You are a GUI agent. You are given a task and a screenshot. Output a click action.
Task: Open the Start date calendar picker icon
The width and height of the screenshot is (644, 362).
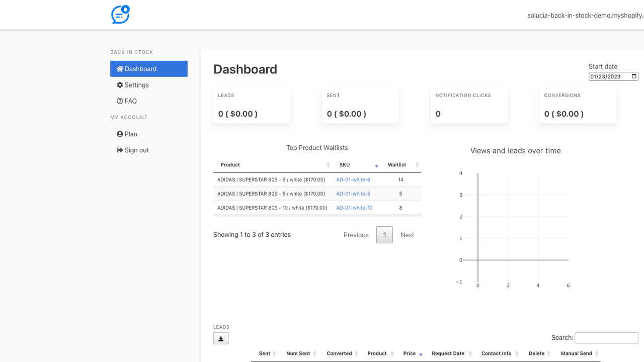coord(633,76)
